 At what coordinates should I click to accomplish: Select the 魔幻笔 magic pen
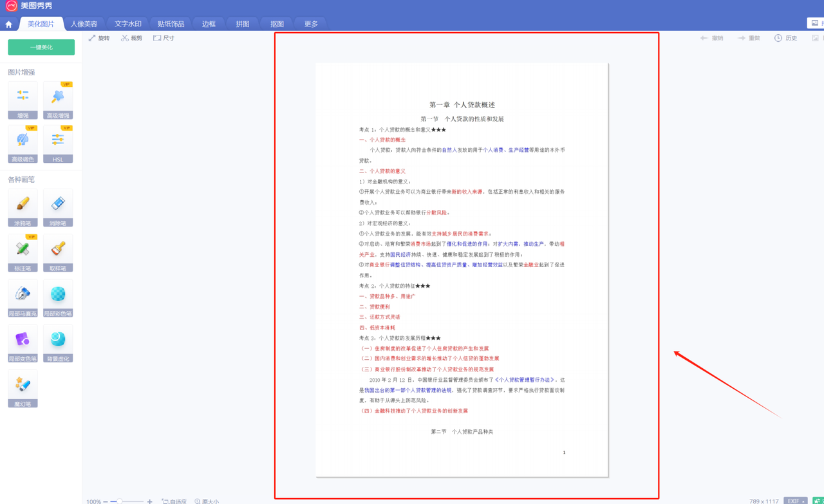(23, 388)
